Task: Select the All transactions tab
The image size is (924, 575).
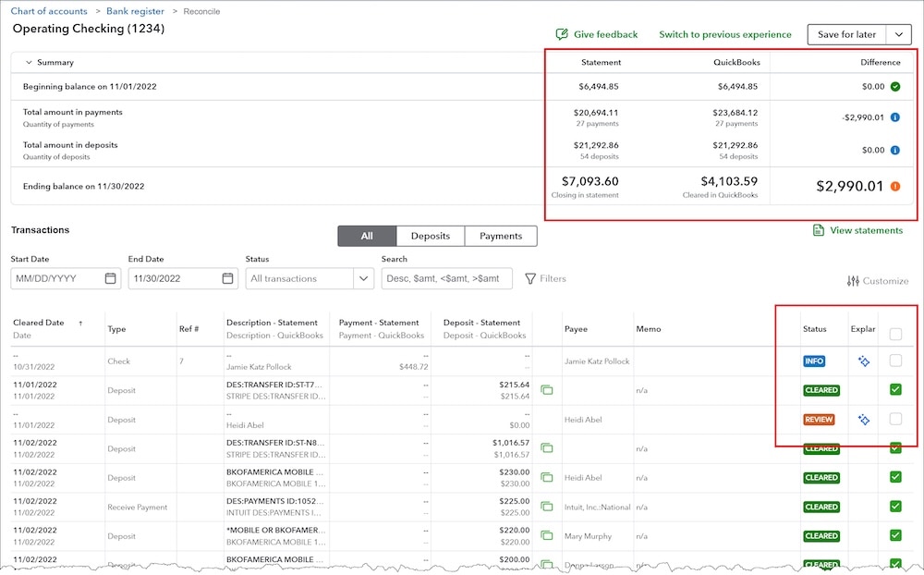Action: pos(367,236)
